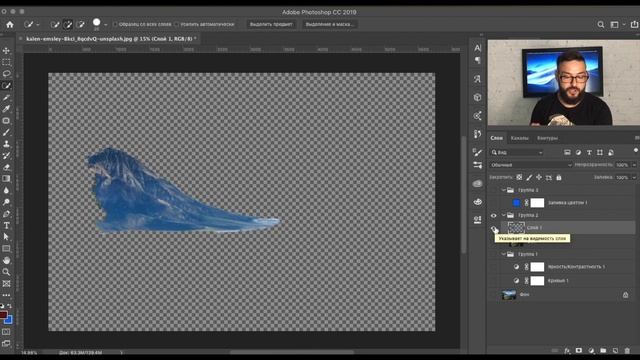The width and height of the screenshot is (640, 360).
Task: Toggle lock all padlock icon
Action: 559,177
